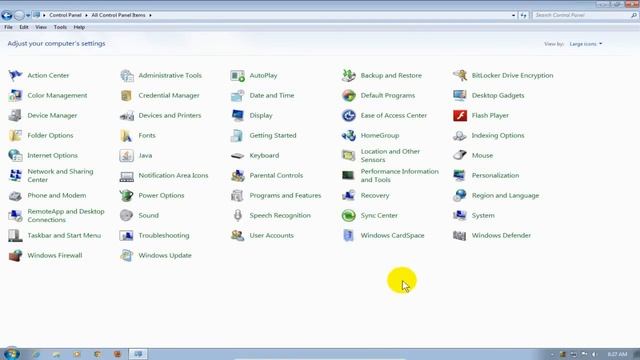
Task: Click the Power Options icon
Action: click(x=127, y=196)
